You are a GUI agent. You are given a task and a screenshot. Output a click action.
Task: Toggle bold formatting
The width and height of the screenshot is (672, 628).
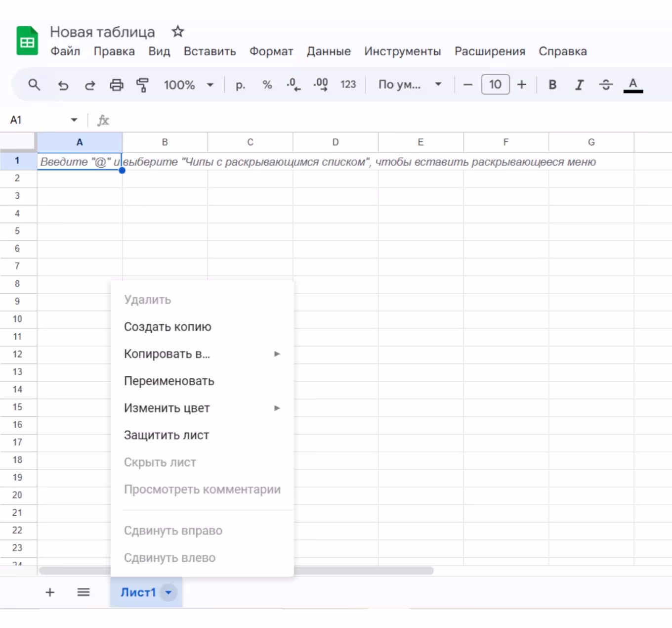pyautogui.click(x=552, y=85)
